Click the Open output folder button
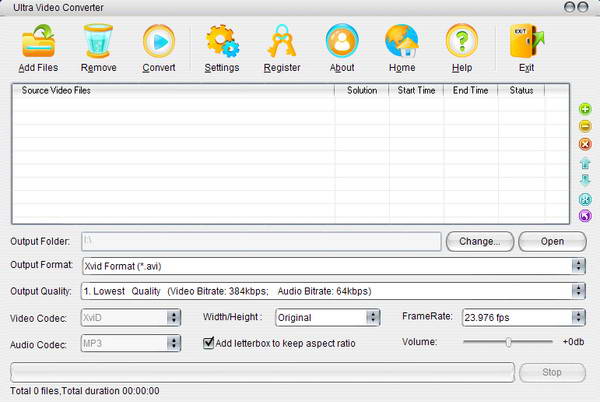The height and width of the screenshot is (402, 600). (552, 241)
